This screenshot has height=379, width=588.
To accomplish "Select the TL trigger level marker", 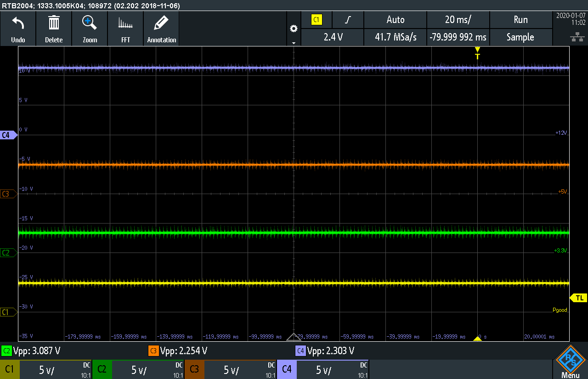I will click(x=579, y=298).
